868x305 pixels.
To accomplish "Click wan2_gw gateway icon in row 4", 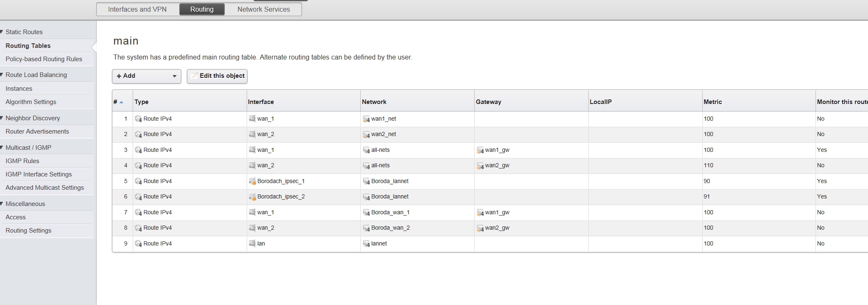I will click(480, 166).
